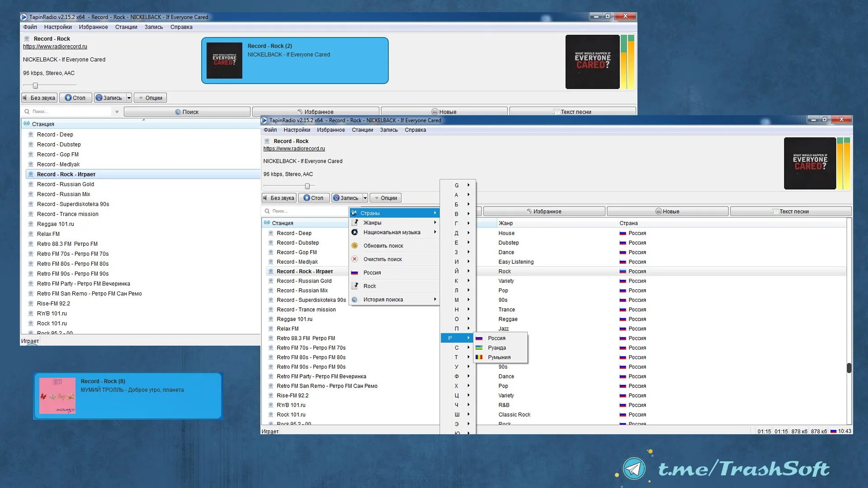This screenshot has width=868, height=488.
Task: Expand letter М in country list
Action: point(458,300)
